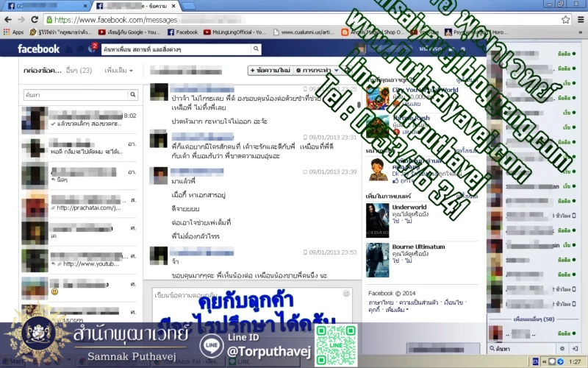Hide the chat sidebar with arrow icon
588x368 pixels.
pos(574,349)
